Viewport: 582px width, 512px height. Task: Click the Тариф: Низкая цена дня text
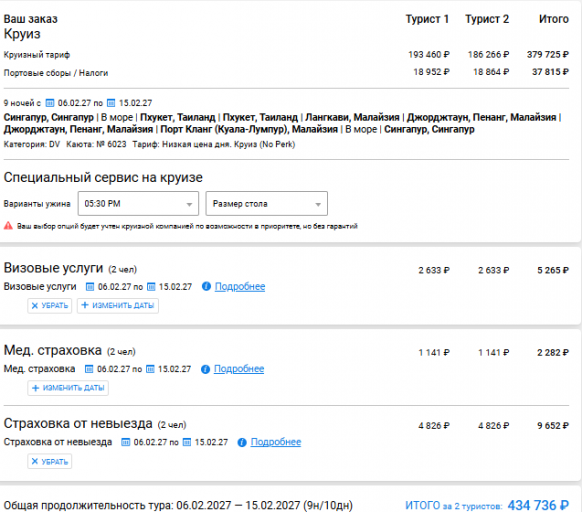click(x=214, y=144)
